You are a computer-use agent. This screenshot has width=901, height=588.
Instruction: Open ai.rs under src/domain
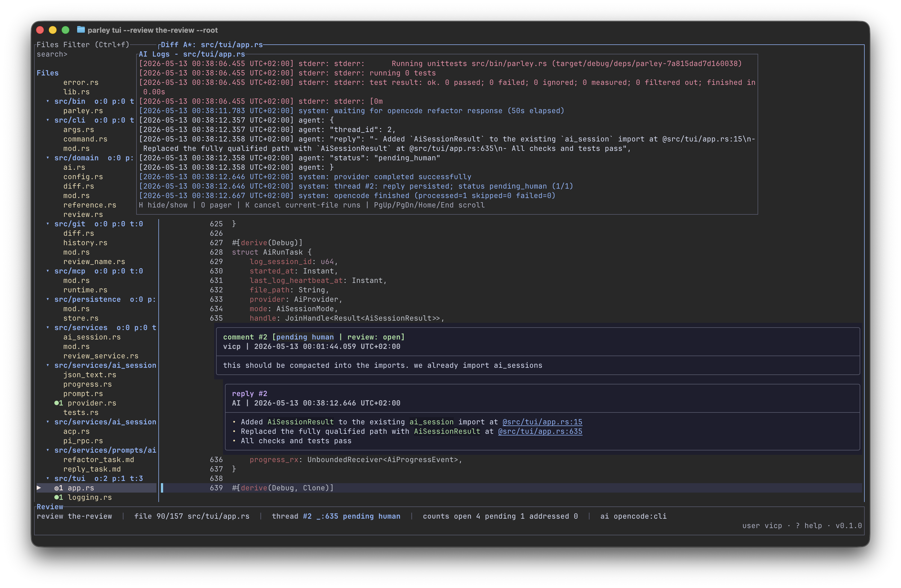click(x=74, y=167)
